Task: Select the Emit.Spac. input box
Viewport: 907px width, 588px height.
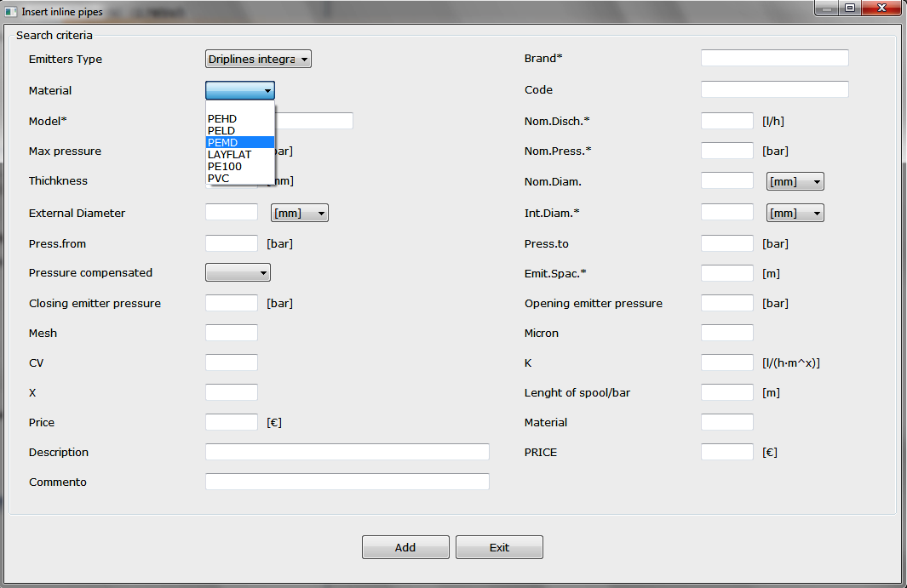Action: pos(726,273)
